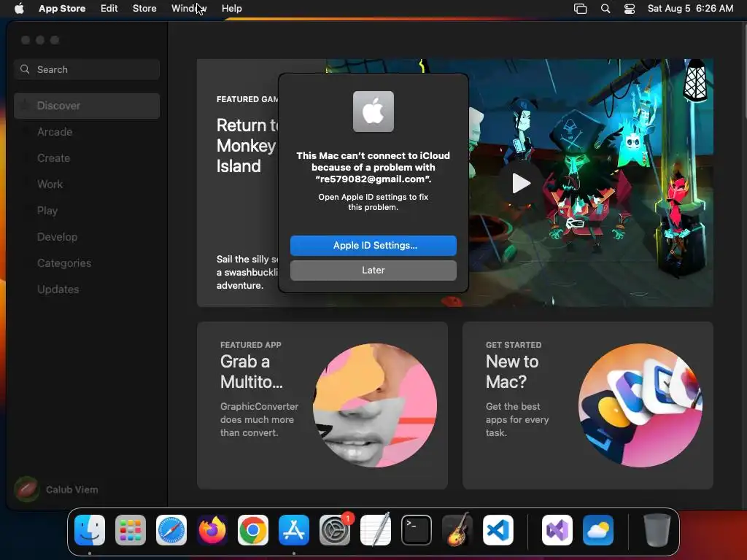
Task: Select Discover in the sidebar
Action: point(87,106)
